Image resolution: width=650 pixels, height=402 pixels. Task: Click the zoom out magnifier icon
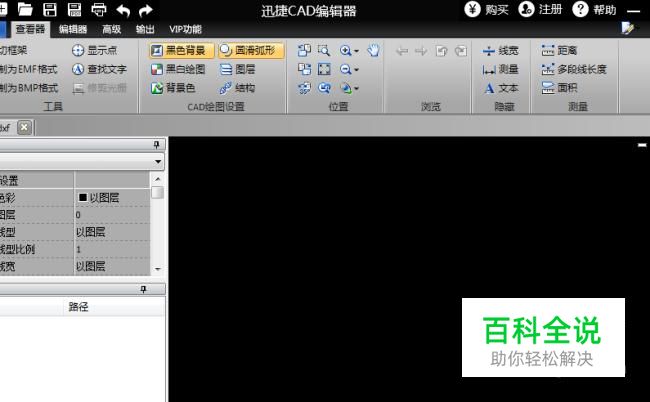345,69
